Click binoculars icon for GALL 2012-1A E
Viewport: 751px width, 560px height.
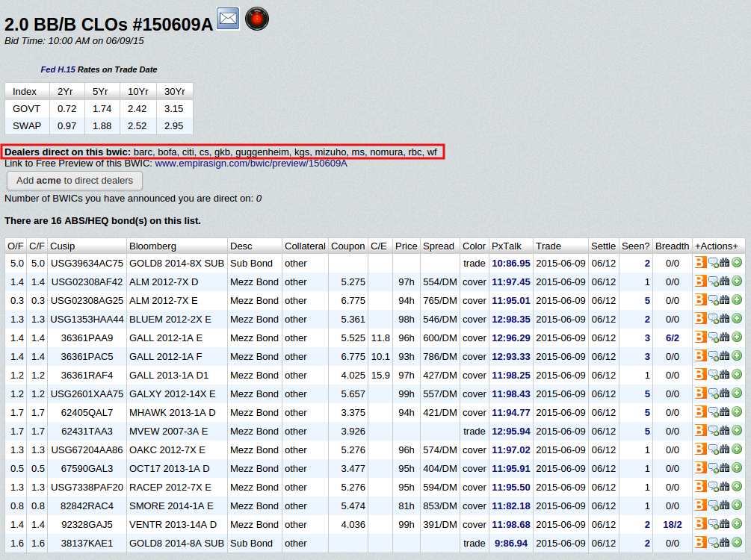click(724, 338)
